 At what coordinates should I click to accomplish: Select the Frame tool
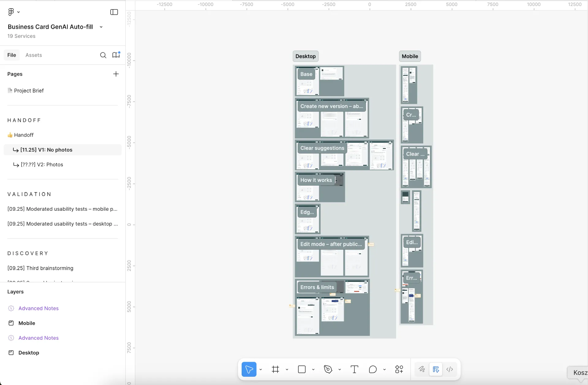pos(275,369)
